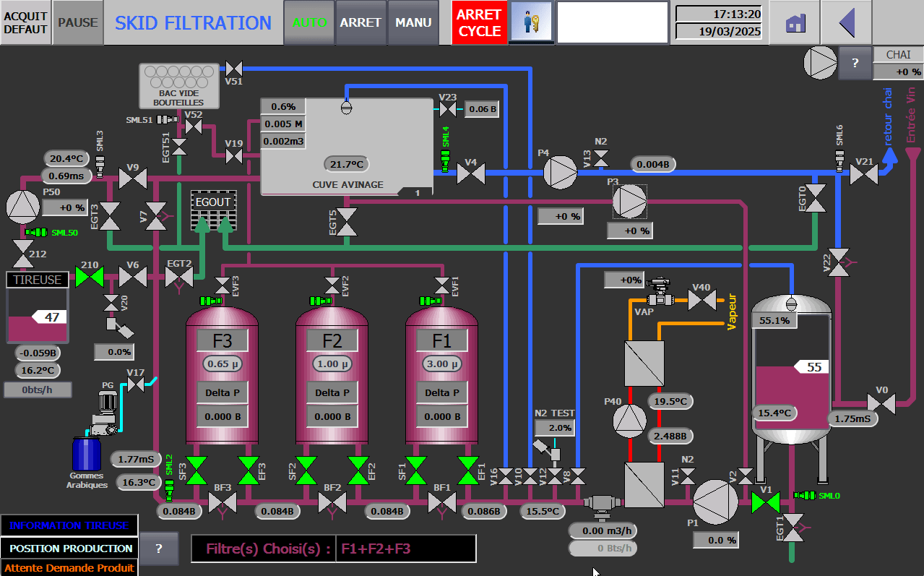
Task: Switch to AUTO mode
Action: [x=309, y=23]
